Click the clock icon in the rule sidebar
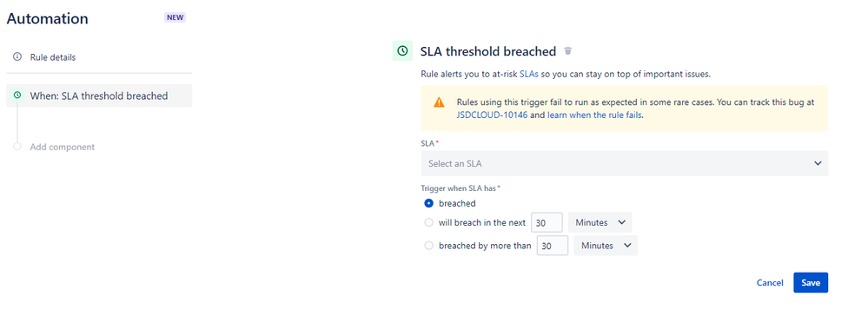This screenshot has height=316, width=868. (x=17, y=95)
